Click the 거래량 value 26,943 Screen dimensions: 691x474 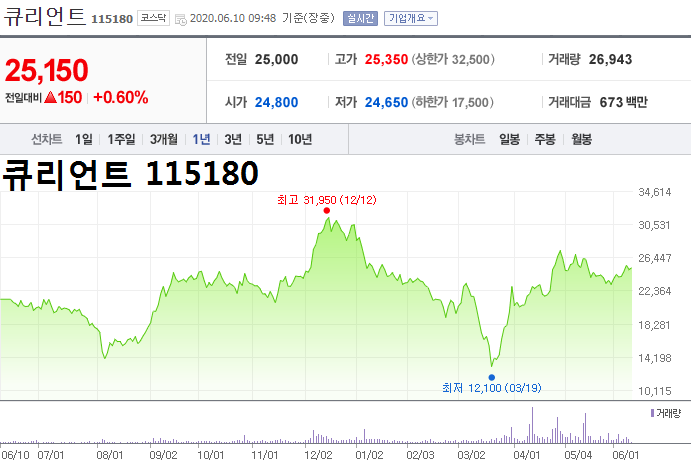coord(610,59)
